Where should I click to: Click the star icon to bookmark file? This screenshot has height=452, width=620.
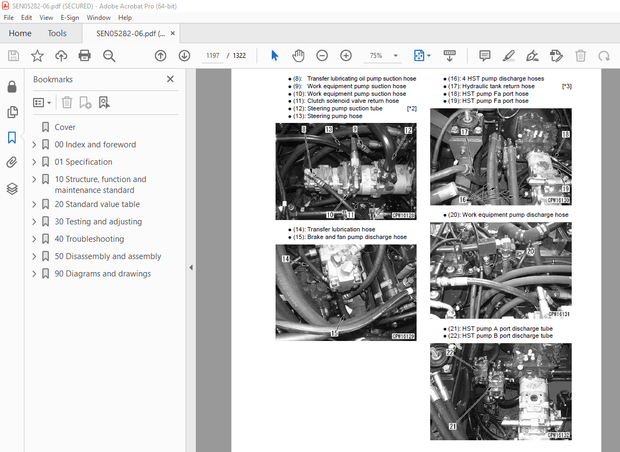pyautogui.click(x=37, y=56)
